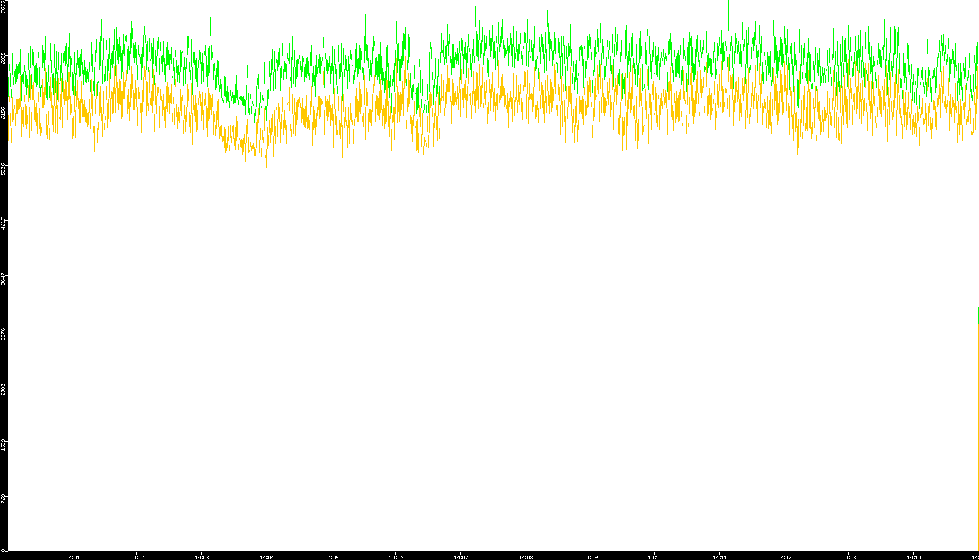
Task: Select the 3078 value axis label
Action: (4, 334)
